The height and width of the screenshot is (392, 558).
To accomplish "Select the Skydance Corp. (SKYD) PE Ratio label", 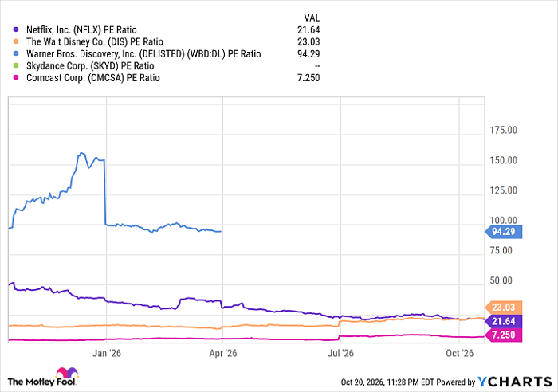I will [x=90, y=66].
